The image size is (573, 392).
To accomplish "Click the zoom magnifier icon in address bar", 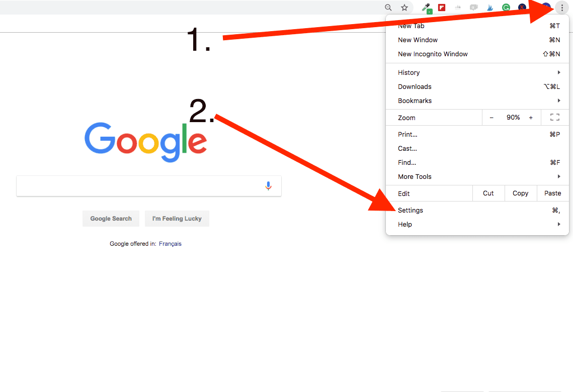I will [388, 8].
